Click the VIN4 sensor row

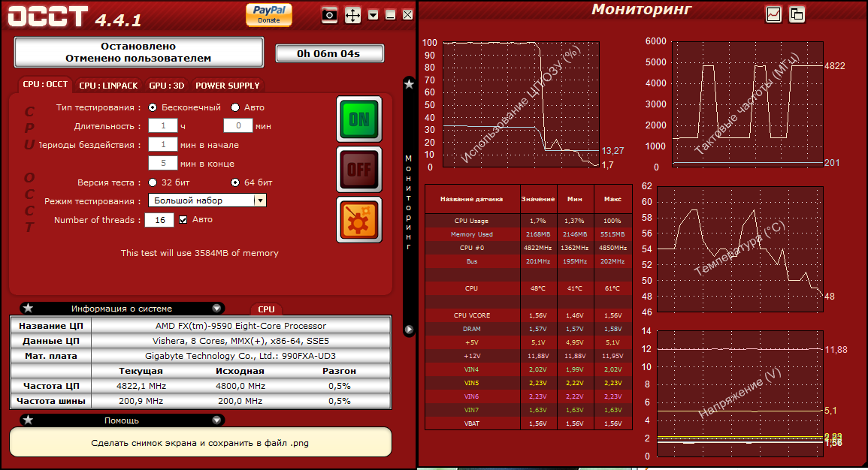click(x=528, y=369)
